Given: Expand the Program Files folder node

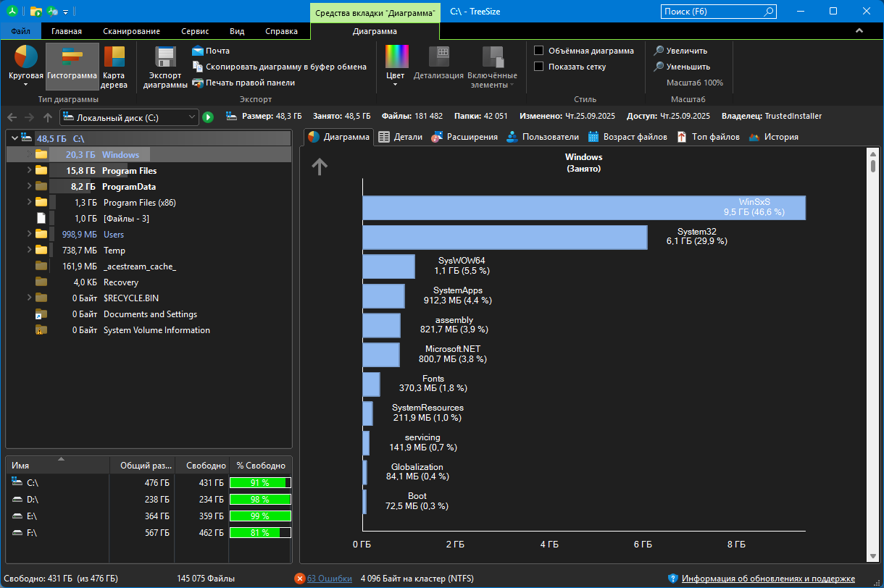Looking at the screenshot, I should [29, 171].
